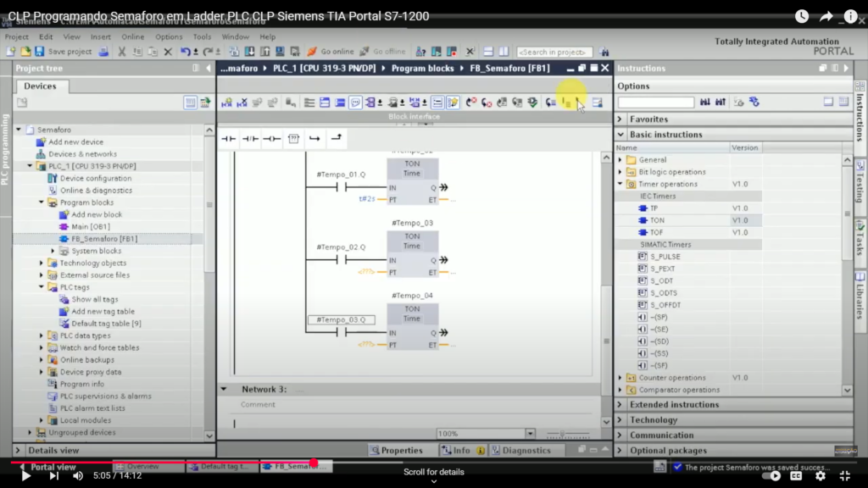Open the YouTube settings gear
Image resolution: width=868 pixels, height=488 pixels.
click(x=821, y=475)
